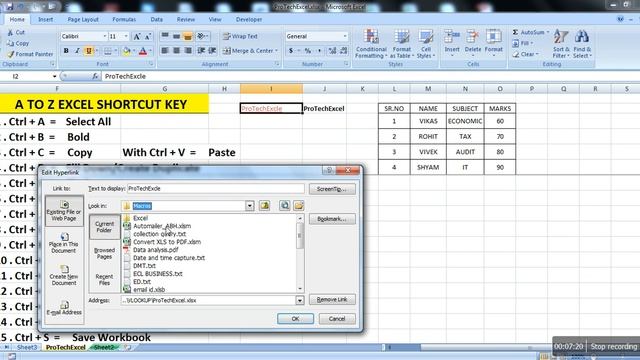
Task: Open the Font size dropdown
Action: (126, 36)
